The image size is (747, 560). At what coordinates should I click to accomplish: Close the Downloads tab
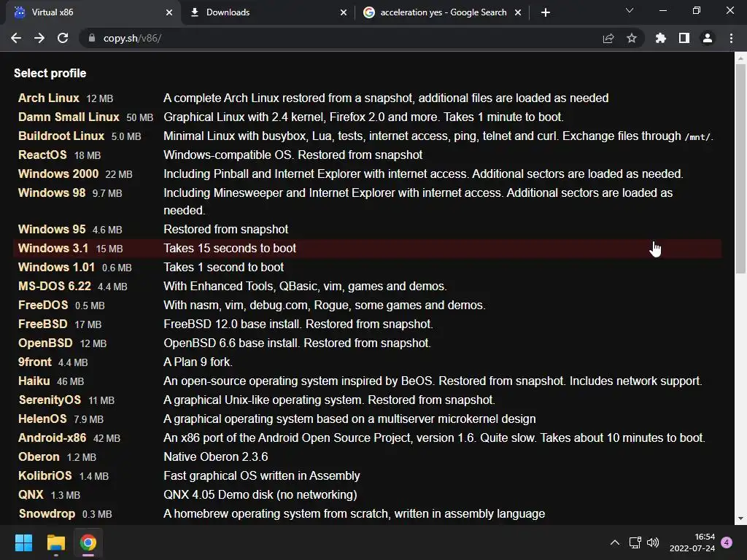pos(344,12)
